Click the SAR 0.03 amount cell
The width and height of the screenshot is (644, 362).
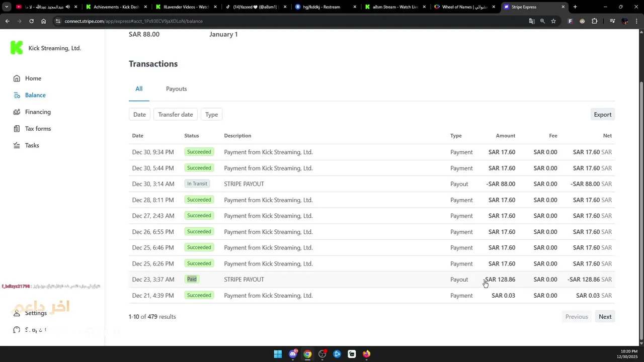(503, 296)
